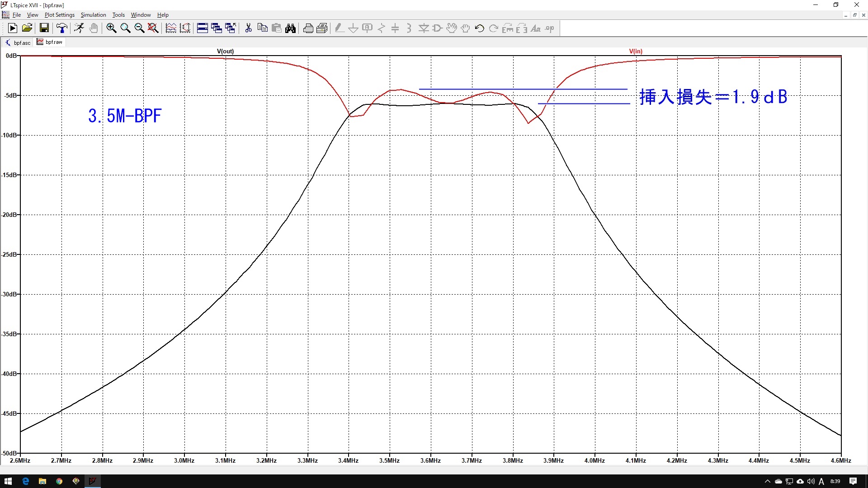Tile windows horizontally using toolbar icon
This screenshot has width=868, height=488.
(x=203, y=28)
